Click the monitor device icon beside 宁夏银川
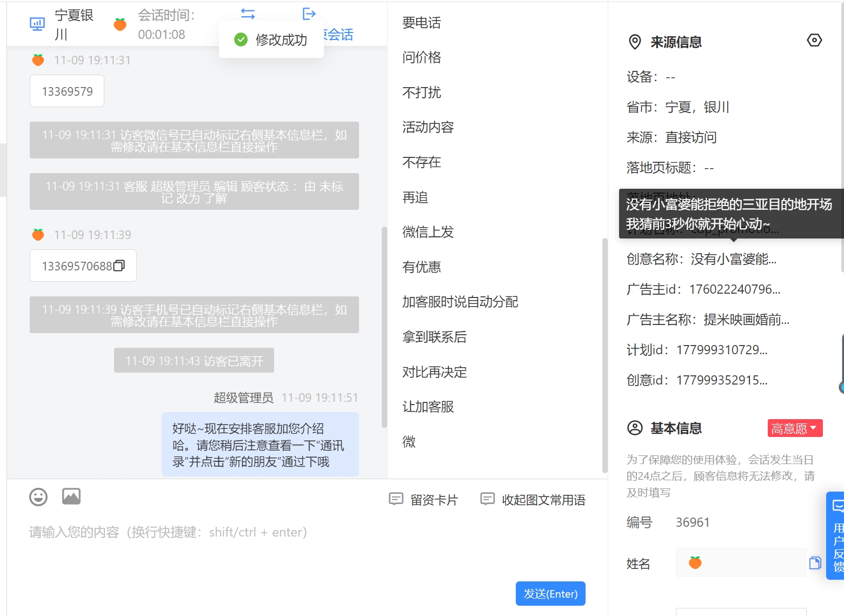This screenshot has height=616, width=844. click(37, 24)
